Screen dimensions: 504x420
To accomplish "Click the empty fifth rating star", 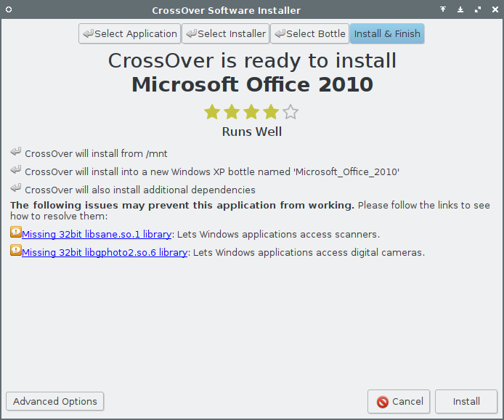I will point(290,112).
